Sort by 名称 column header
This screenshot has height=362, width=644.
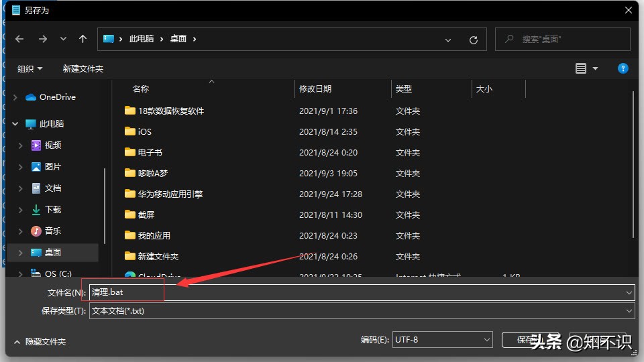coord(140,89)
